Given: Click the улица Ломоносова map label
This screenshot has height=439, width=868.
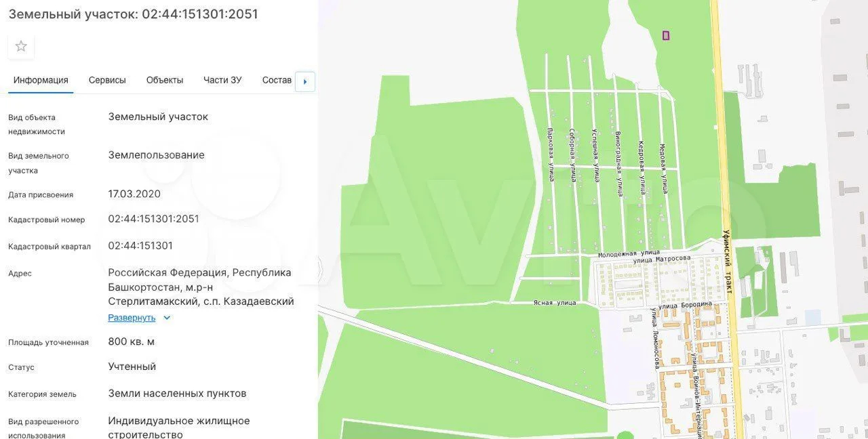Looking at the screenshot, I should (656, 338).
